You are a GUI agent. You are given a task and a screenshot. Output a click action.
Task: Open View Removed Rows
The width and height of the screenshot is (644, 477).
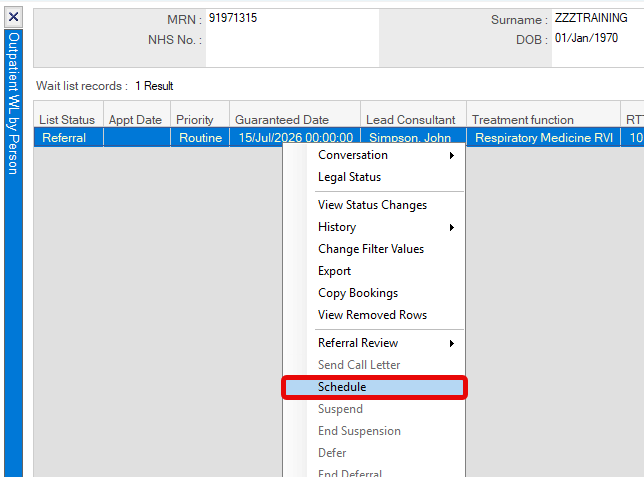pyautogui.click(x=372, y=315)
